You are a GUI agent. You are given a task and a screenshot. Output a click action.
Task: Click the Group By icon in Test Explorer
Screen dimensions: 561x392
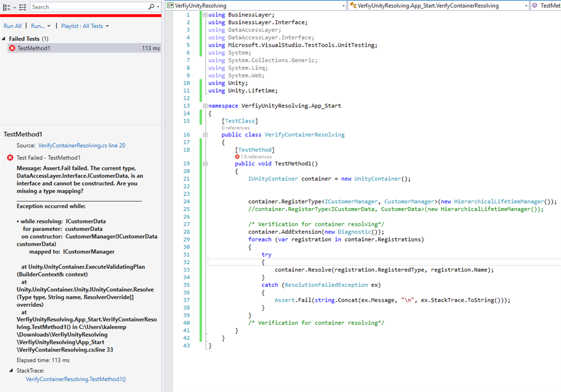(x=7, y=7)
